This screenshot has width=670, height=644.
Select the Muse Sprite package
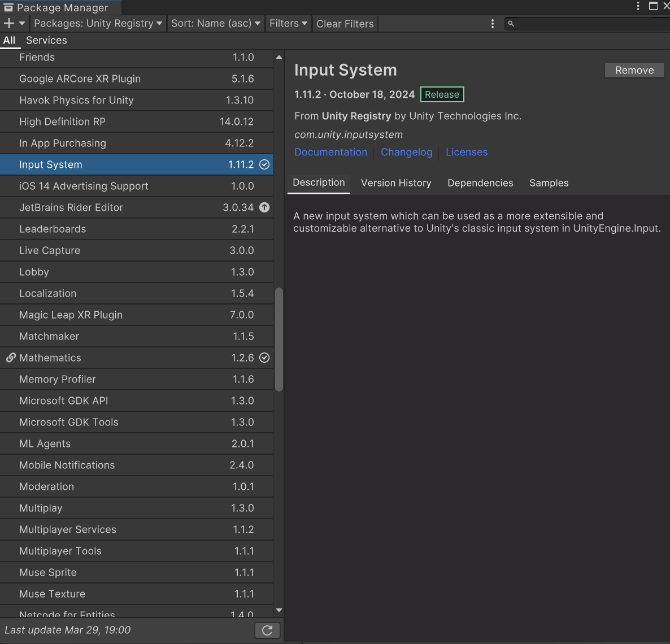tap(136, 572)
